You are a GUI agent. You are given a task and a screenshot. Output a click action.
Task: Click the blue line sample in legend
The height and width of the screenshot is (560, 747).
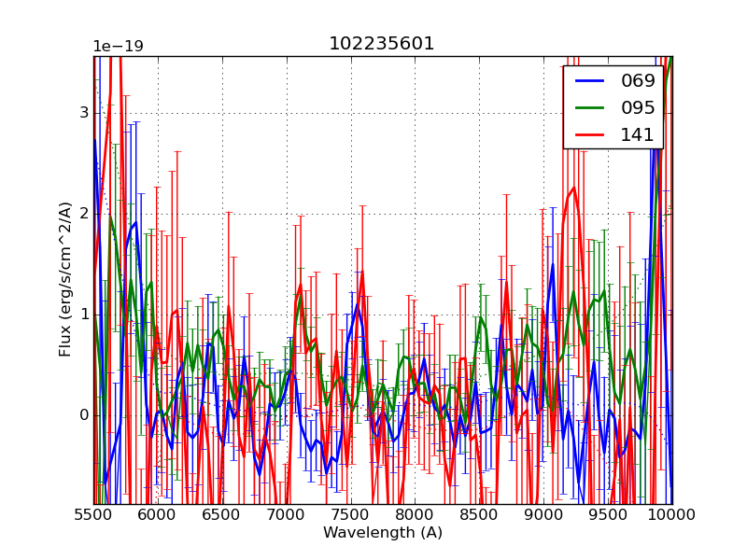[588, 81]
